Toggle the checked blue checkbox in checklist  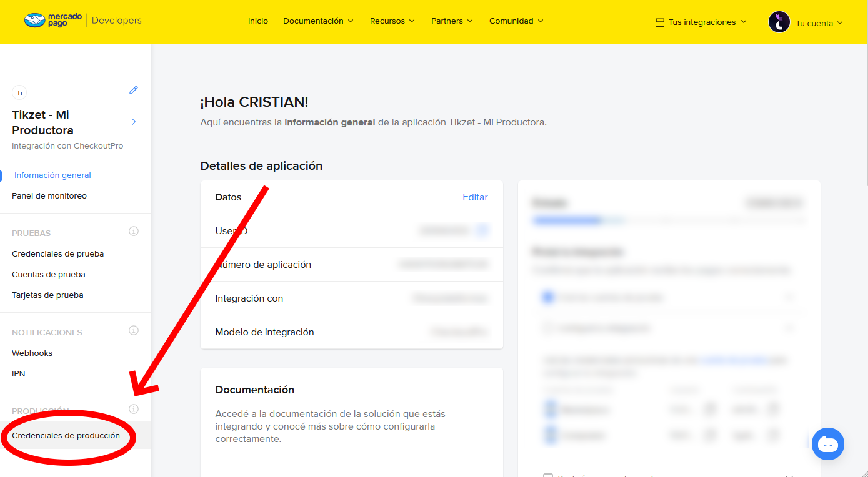pyautogui.click(x=548, y=297)
